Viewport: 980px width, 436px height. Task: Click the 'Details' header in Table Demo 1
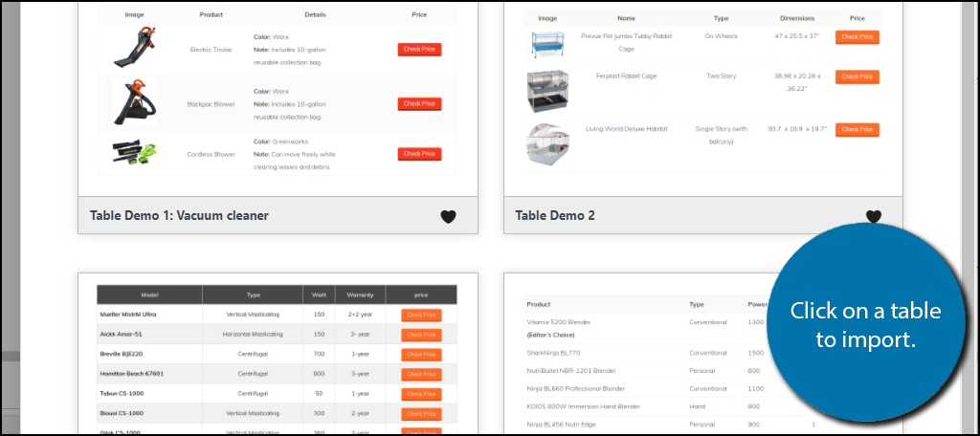coord(315,14)
